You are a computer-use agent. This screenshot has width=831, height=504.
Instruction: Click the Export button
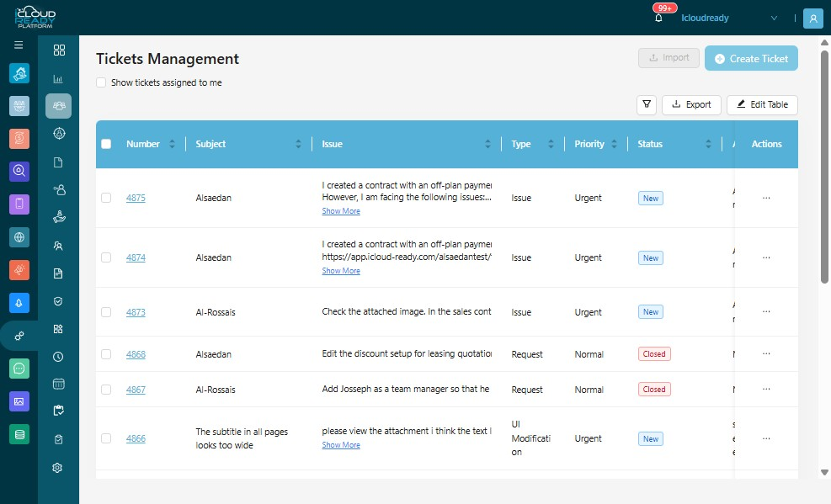point(691,105)
